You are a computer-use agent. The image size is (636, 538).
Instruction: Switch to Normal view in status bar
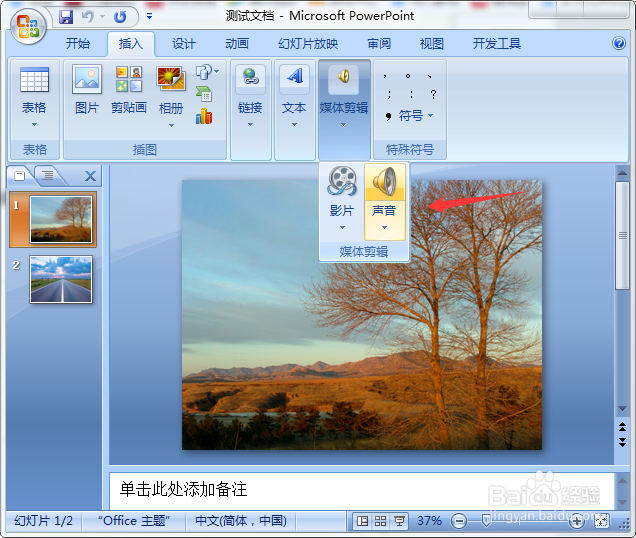(362, 521)
